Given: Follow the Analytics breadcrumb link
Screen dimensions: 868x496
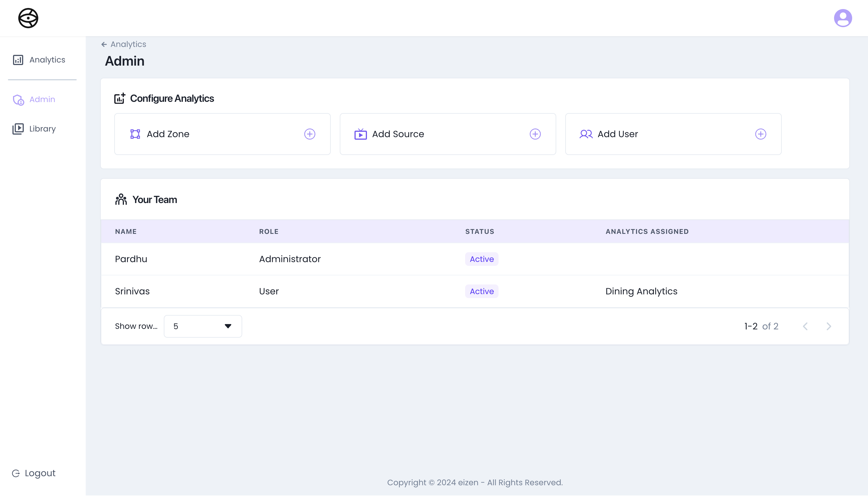Looking at the screenshot, I should click(128, 44).
